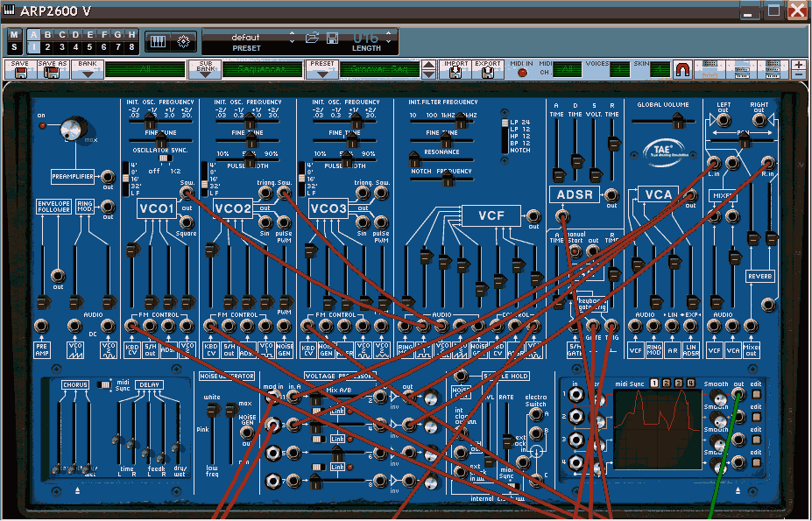The image size is (812, 521).
Task: Select sequence bank C
Action: tap(62, 35)
